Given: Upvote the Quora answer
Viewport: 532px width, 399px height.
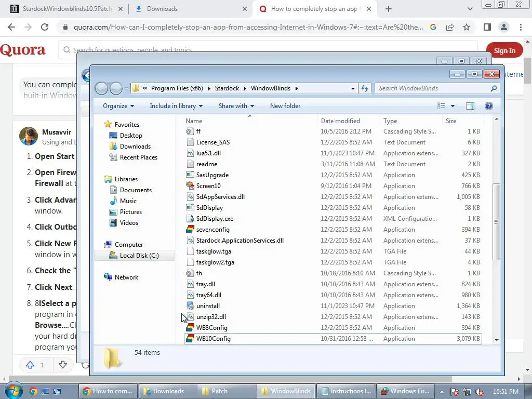Looking at the screenshot, I should tap(30, 365).
